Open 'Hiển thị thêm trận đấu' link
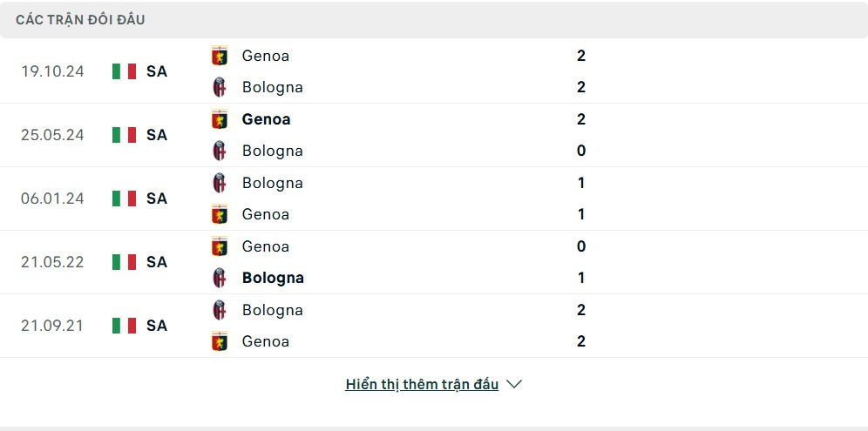The width and height of the screenshot is (868, 431). point(422,384)
